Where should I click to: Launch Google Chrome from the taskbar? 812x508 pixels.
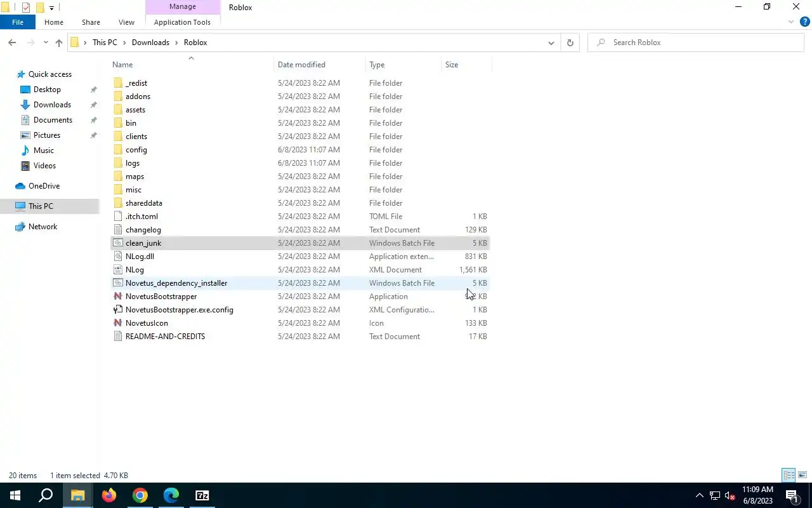point(140,495)
